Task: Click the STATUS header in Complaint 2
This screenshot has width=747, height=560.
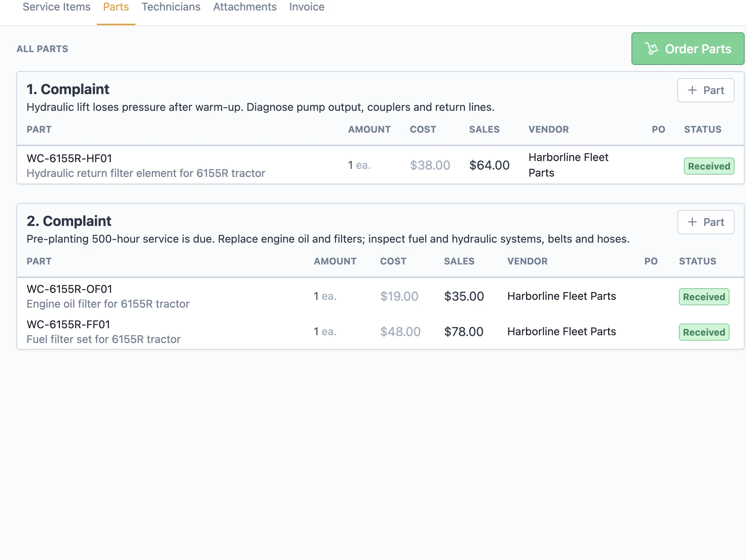Action: (x=698, y=261)
